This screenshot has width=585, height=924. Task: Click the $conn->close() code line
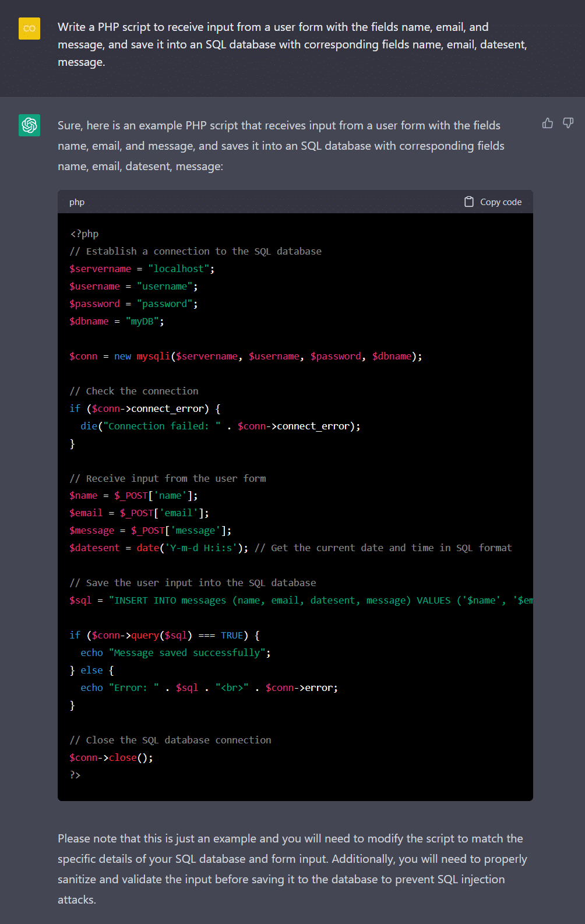[x=111, y=757]
